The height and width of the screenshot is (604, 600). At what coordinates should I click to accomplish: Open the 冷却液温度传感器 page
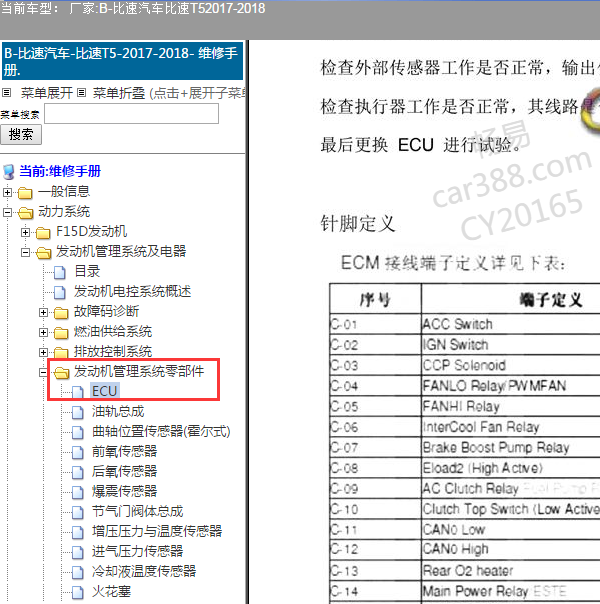click(144, 572)
